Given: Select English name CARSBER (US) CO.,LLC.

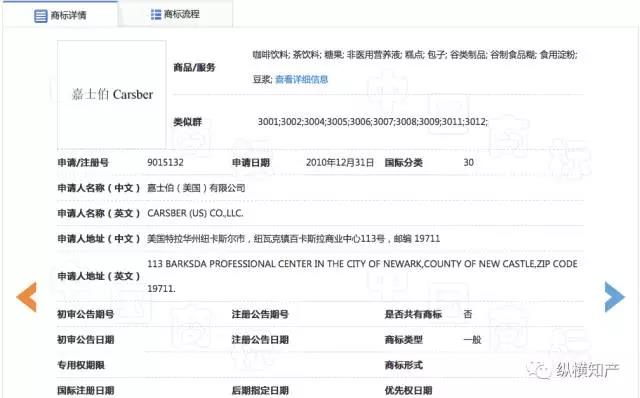Looking at the screenshot, I should 195,213.
